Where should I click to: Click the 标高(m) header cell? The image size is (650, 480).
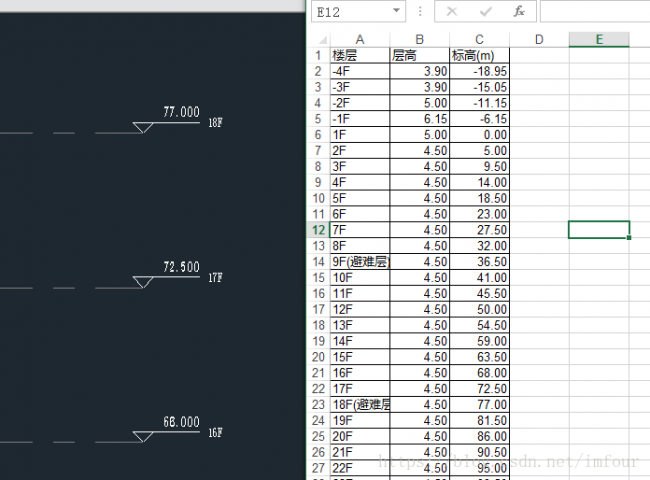coord(479,55)
